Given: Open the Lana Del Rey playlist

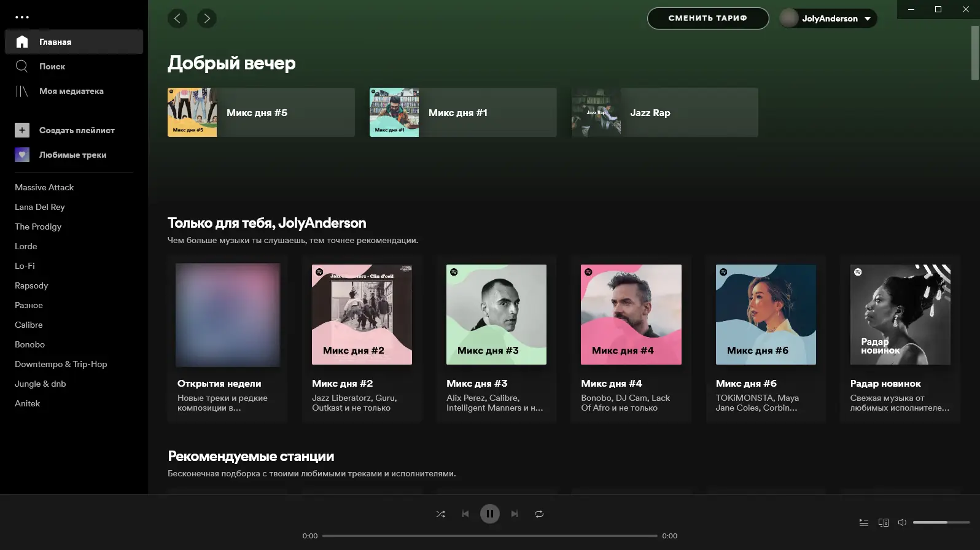Looking at the screenshot, I should pos(40,207).
